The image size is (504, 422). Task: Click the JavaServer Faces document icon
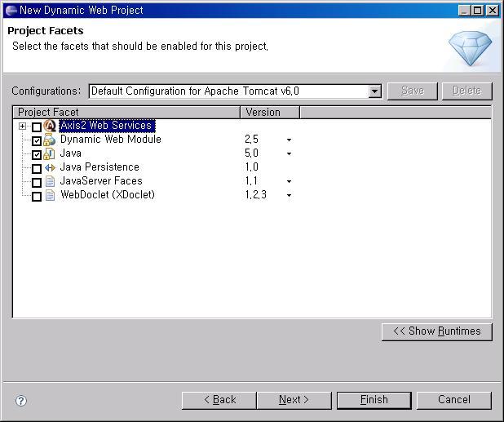pyautogui.click(x=50, y=181)
